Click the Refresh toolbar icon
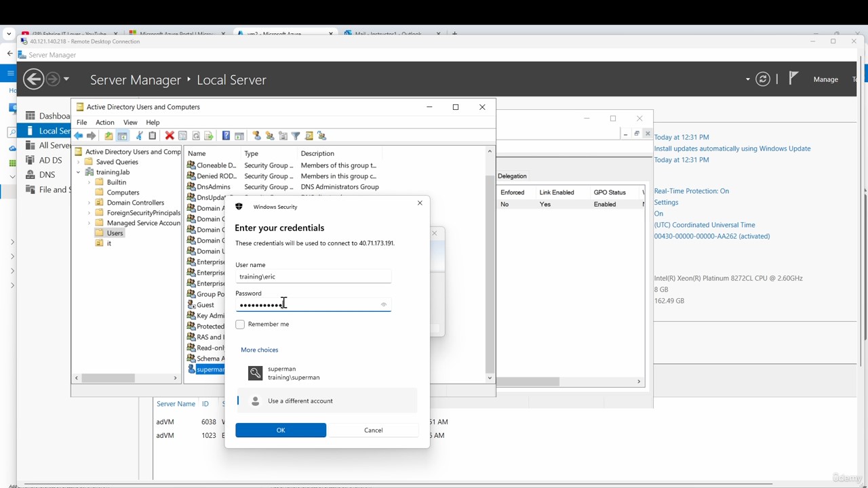 tap(196, 136)
